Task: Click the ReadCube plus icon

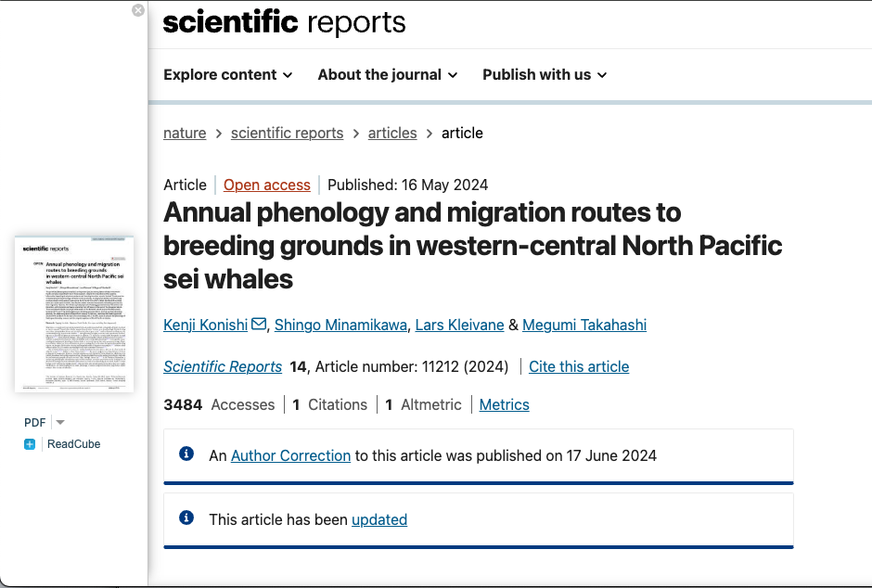Action: click(30, 444)
